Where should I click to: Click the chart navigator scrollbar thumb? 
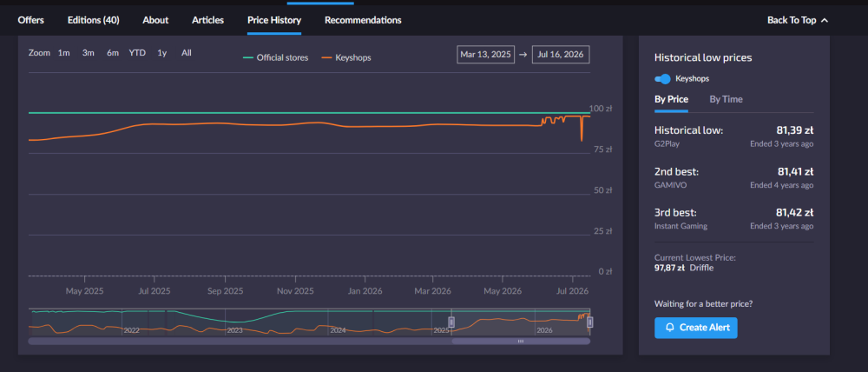[520, 342]
